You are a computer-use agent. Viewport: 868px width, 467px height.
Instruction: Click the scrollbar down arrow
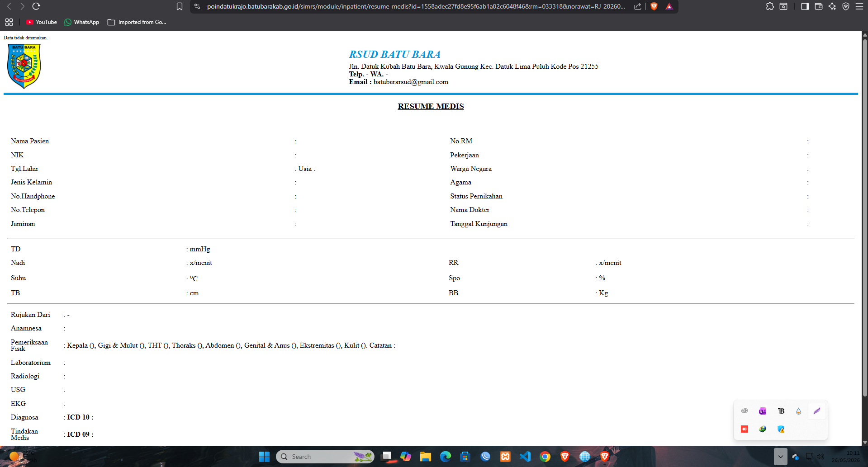865,443
